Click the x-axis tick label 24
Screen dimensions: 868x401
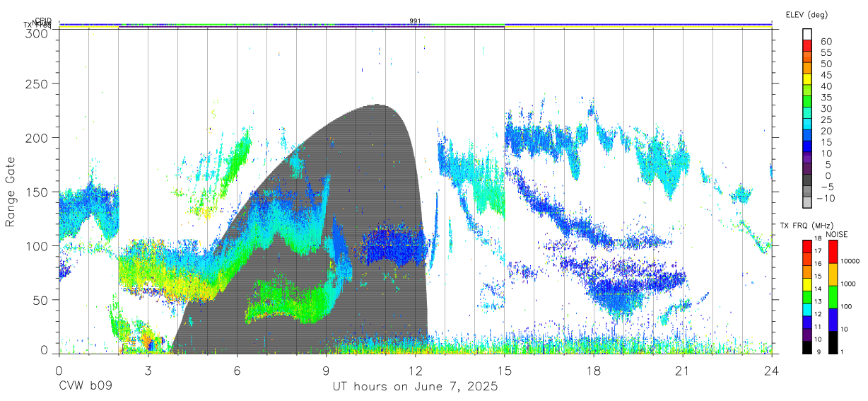pos(772,370)
